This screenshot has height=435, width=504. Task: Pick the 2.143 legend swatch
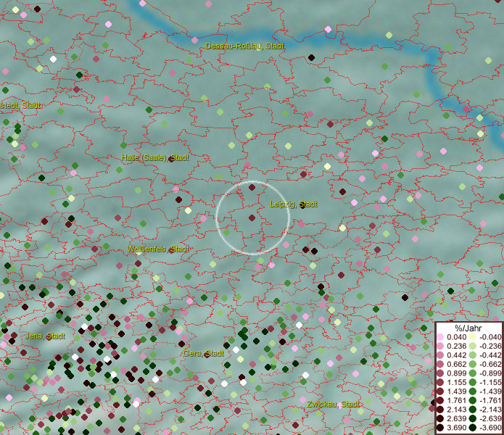click(x=440, y=410)
